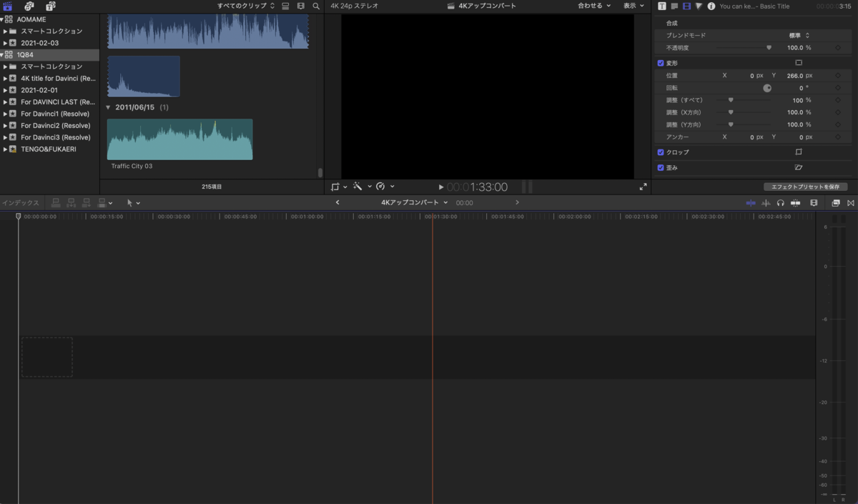Collapse 2011/06/15 clip group
Screen dimensions: 858x504
point(109,107)
